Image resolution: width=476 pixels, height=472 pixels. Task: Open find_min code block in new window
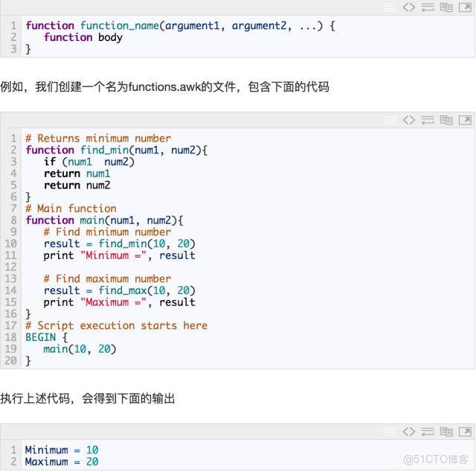tap(465, 120)
